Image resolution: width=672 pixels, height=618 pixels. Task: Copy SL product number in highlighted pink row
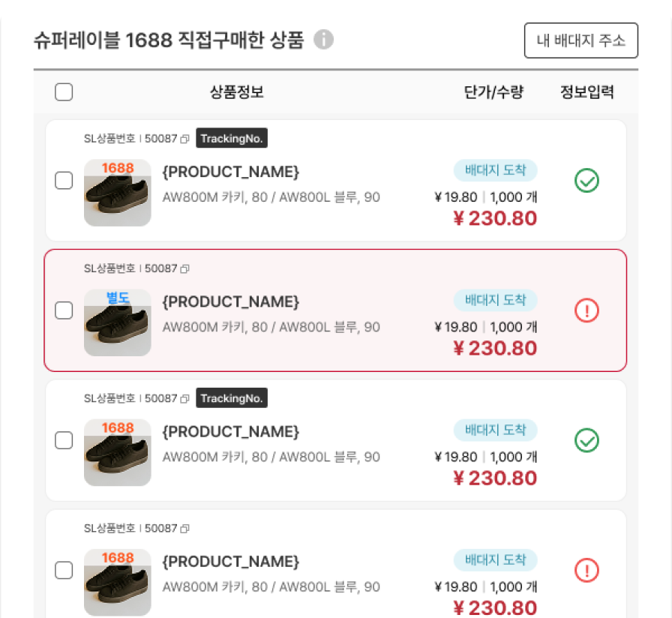click(185, 268)
